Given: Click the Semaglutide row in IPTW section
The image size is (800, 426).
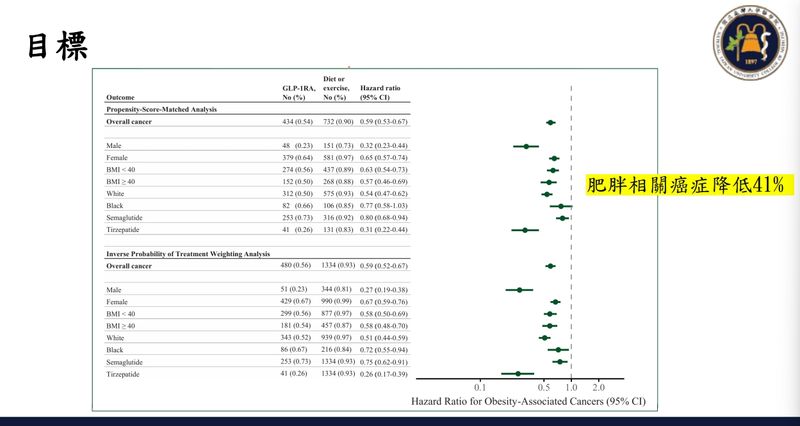Looking at the screenshot, I should [257, 362].
